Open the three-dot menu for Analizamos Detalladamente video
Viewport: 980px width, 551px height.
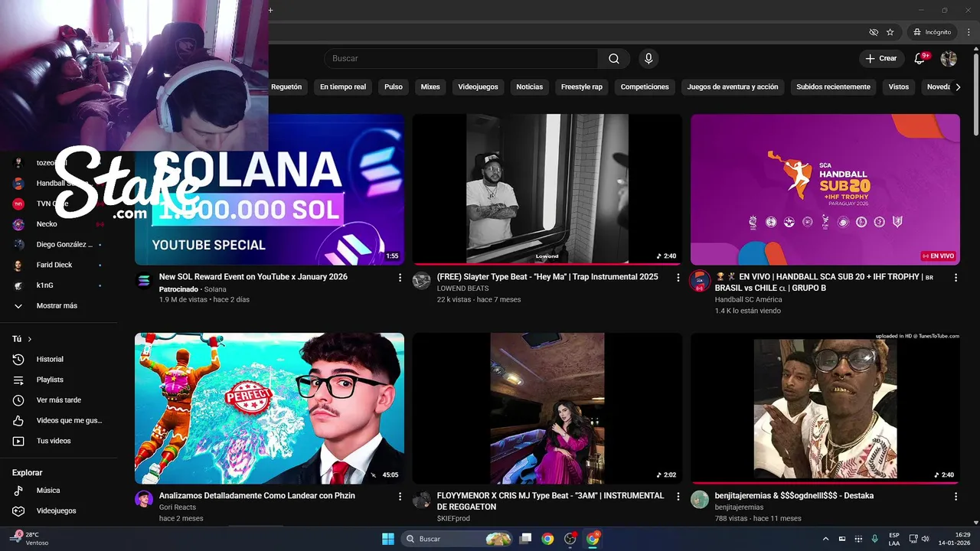(400, 497)
